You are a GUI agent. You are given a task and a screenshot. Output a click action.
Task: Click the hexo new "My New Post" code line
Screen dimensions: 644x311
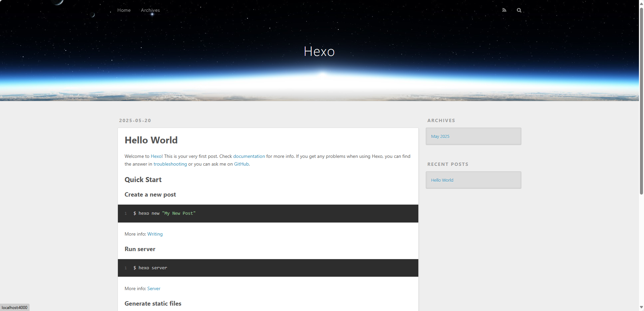tap(164, 213)
